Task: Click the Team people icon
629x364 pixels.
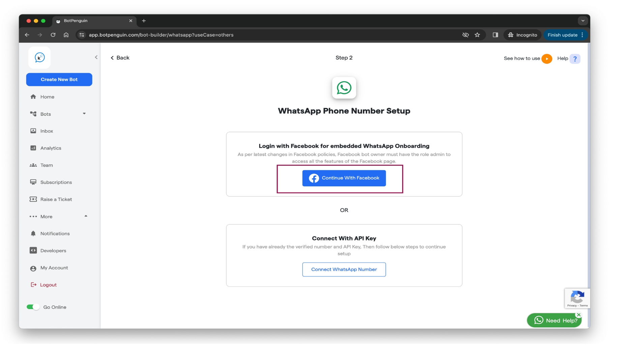Action: coord(33,165)
